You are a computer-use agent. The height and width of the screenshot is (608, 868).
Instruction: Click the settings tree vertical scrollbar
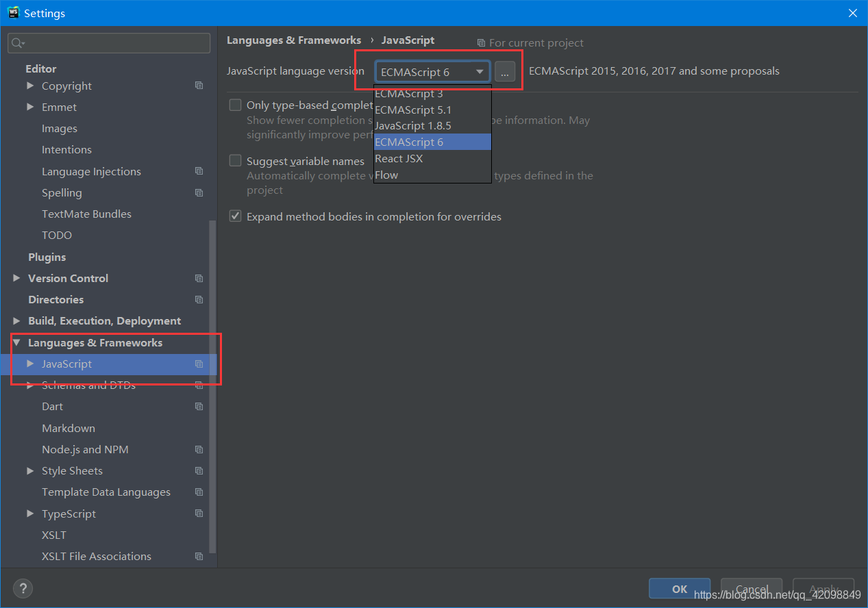pos(213,386)
